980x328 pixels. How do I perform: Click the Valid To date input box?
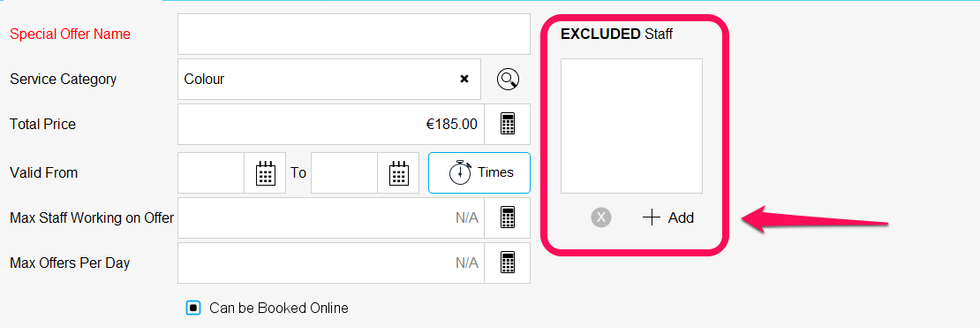pos(344,172)
